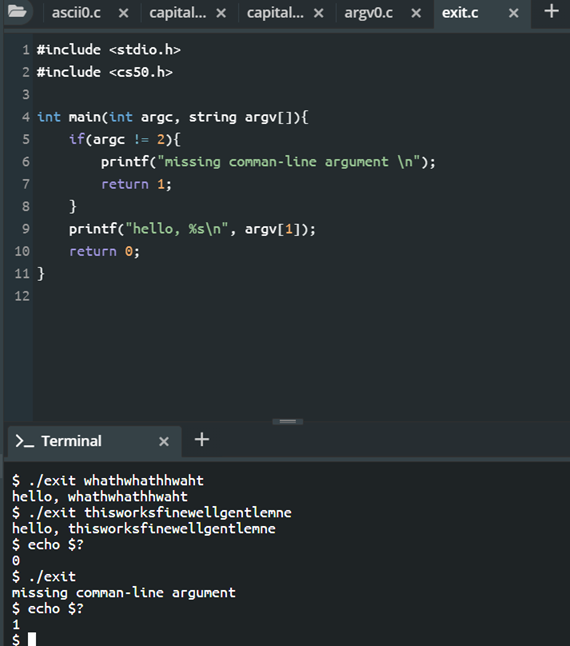Image resolution: width=570 pixels, height=646 pixels.
Task: Click terminal line ./exit whathwhathhwaht
Action: (108, 480)
